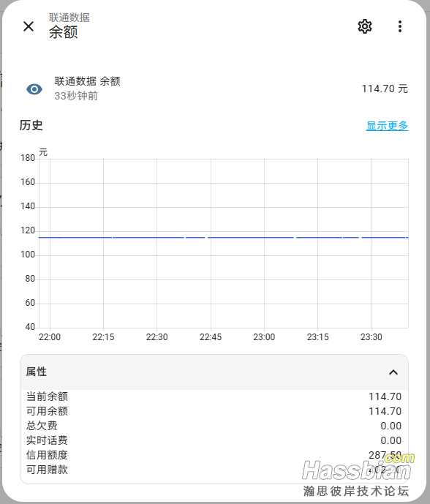Viewport: 430px width, 504px height.
Task: Select the 22:00 time axis label
Action: click(50, 337)
